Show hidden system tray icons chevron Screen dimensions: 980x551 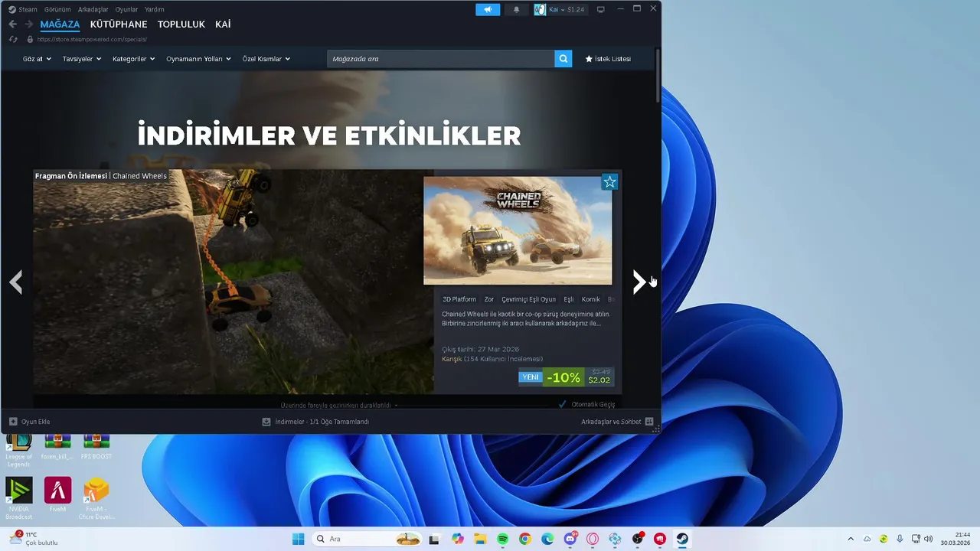click(x=850, y=539)
